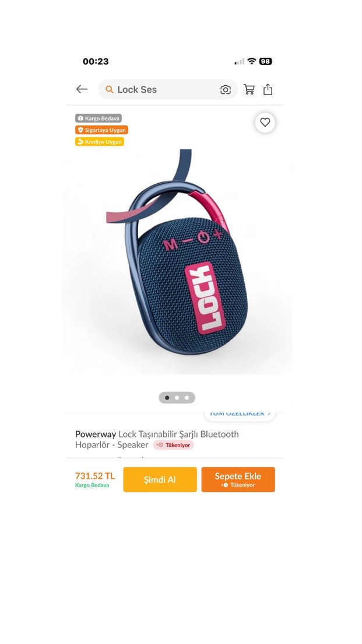Select the third image pagination dot
Image resolution: width=362 pixels, height=644 pixels.
click(x=187, y=398)
